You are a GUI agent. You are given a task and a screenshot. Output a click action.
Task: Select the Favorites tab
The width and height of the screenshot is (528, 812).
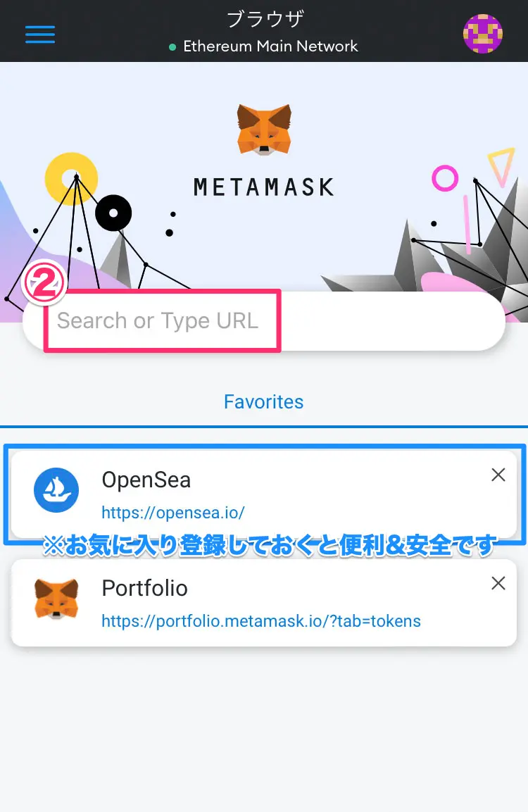pos(263,402)
